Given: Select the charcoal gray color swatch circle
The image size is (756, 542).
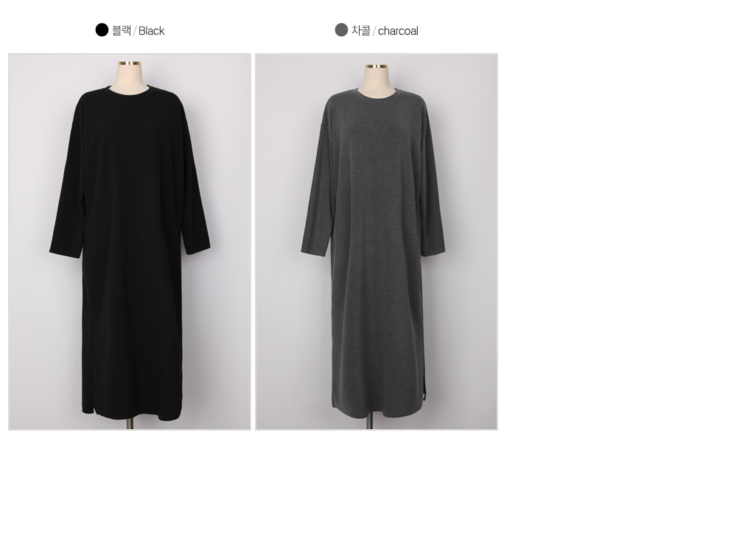Looking at the screenshot, I should coord(341,30).
